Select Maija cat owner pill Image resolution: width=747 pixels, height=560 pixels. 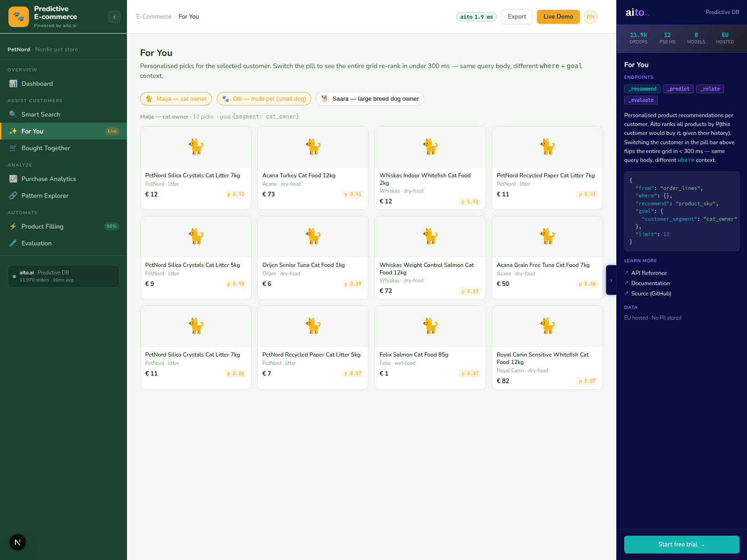point(176,99)
